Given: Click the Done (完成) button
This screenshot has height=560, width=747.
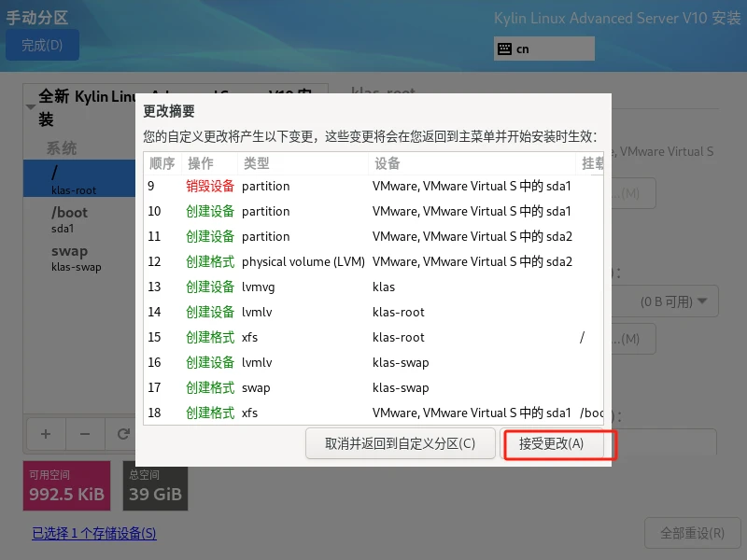Looking at the screenshot, I should pos(42,45).
